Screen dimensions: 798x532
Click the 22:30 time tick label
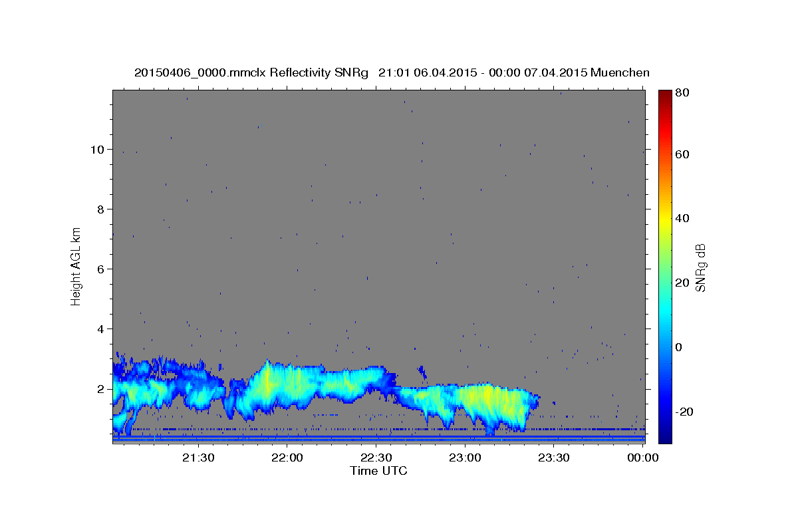[x=376, y=458]
